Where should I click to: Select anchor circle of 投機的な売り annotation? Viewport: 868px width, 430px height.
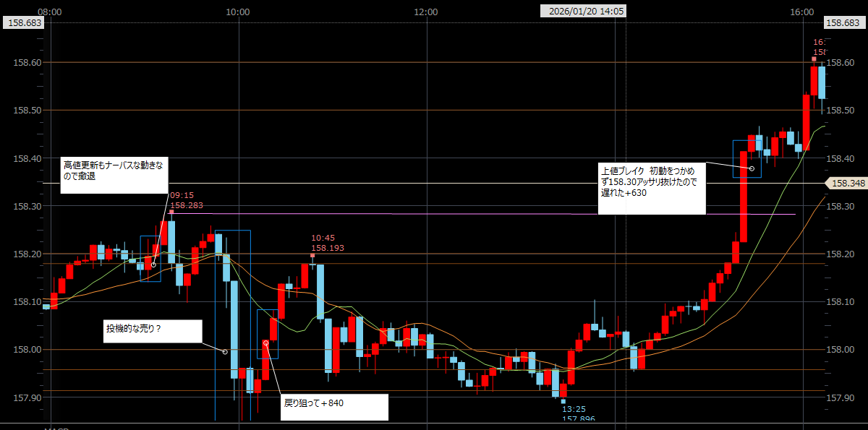click(x=226, y=352)
